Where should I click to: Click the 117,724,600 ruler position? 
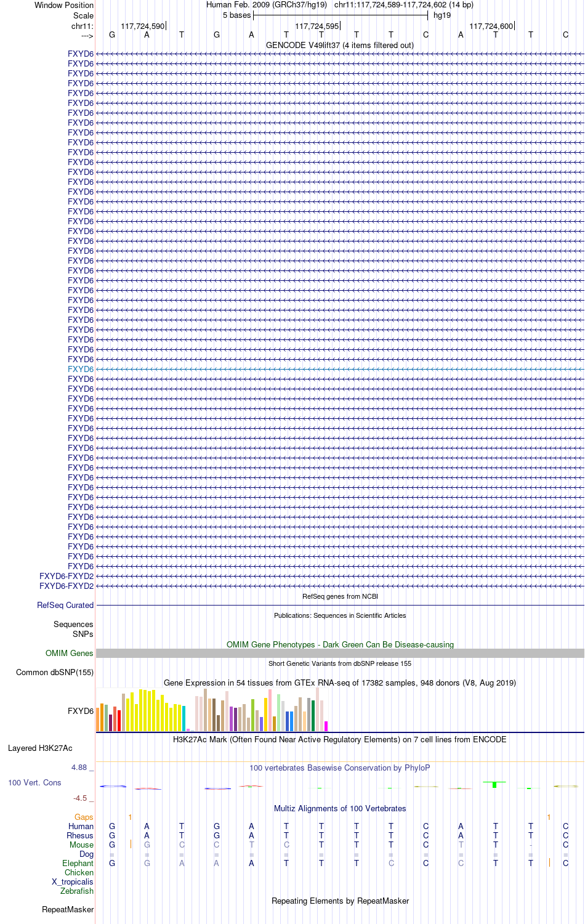click(491, 26)
